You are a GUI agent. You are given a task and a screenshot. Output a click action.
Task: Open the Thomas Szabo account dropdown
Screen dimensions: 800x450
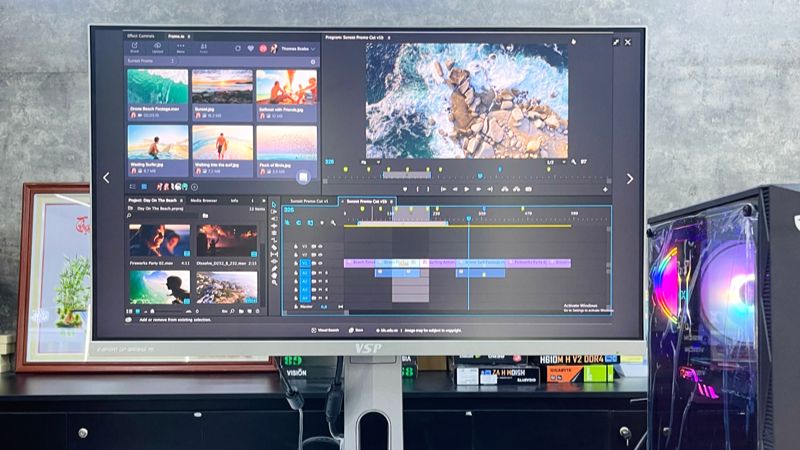298,48
